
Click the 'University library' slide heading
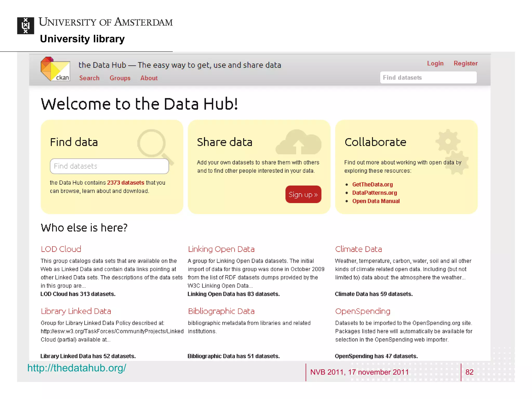point(82,39)
